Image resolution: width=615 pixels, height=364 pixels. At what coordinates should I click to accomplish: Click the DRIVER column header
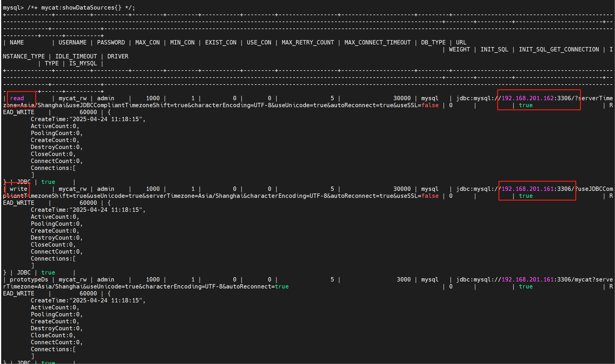pos(118,56)
